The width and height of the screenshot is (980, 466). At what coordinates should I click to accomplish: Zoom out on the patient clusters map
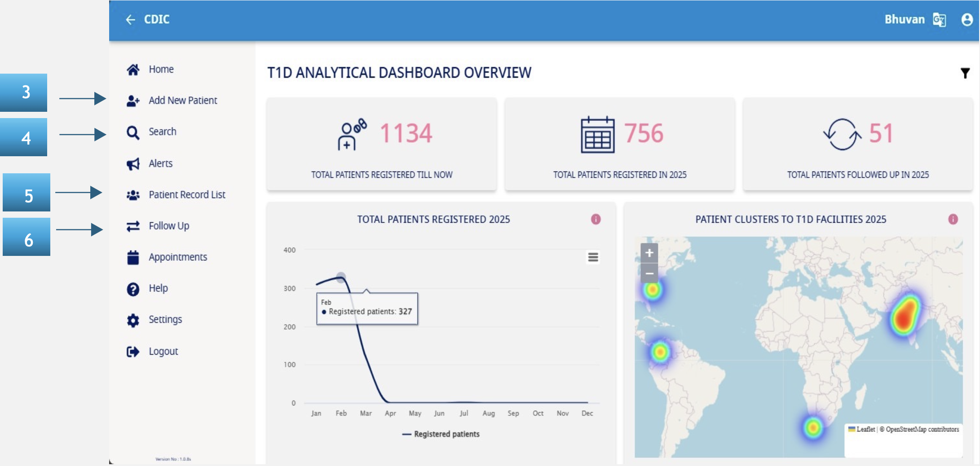[x=649, y=273]
